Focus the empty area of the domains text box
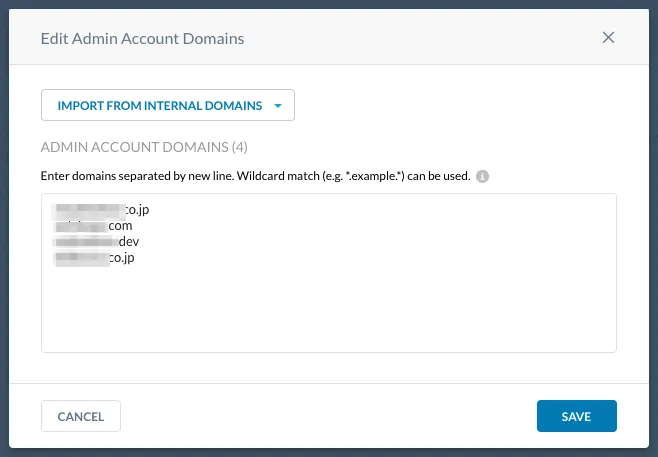Image resolution: width=658 pixels, height=457 pixels. [x=328, y=310]
